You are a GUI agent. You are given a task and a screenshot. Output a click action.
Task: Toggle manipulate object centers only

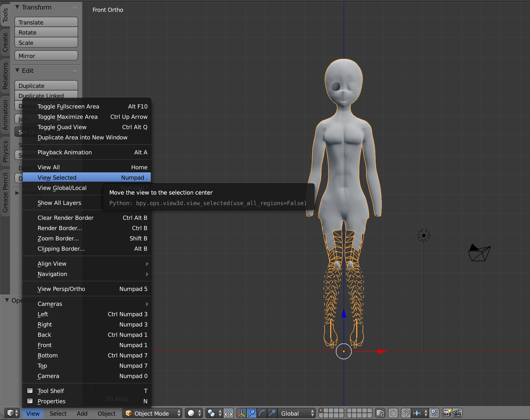(x=228, y=413)
